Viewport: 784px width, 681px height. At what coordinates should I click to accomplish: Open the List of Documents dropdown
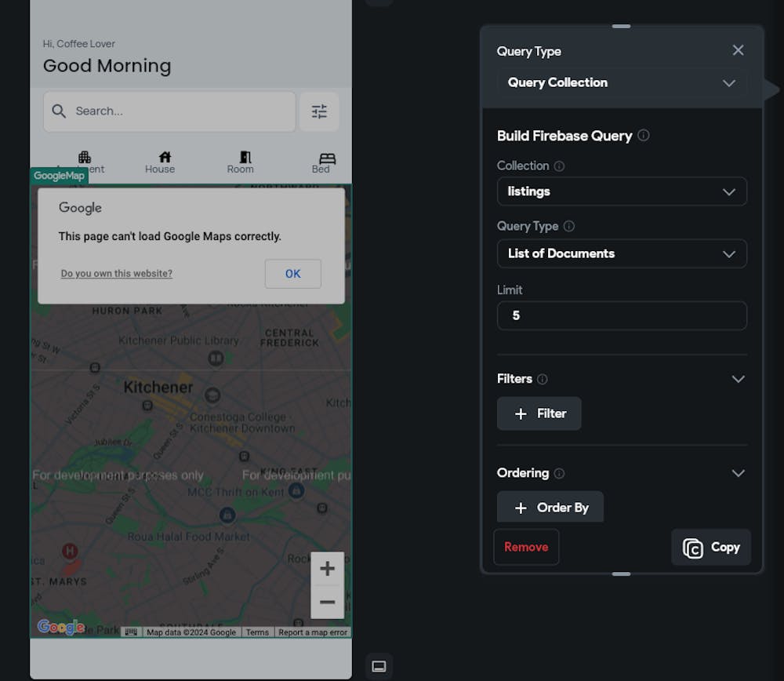pyautogui.click(x=622, y=253)
